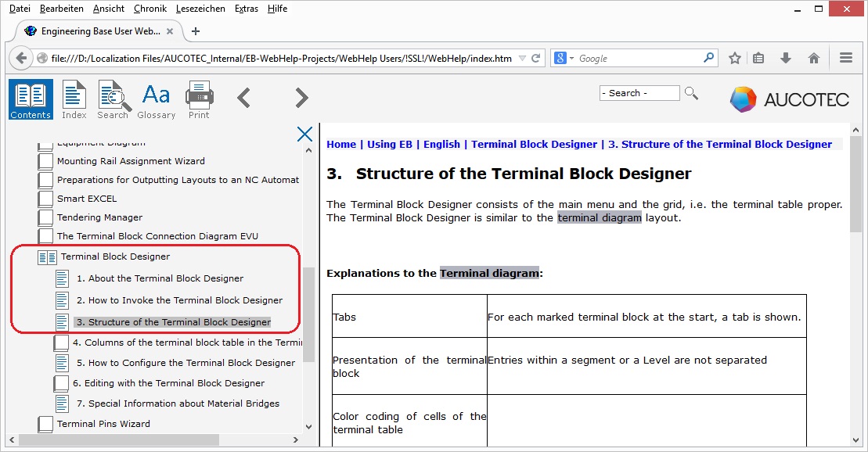This screenshot has width=868, height=452.
Task: Click the Print icon
Action: click(200, 99)
